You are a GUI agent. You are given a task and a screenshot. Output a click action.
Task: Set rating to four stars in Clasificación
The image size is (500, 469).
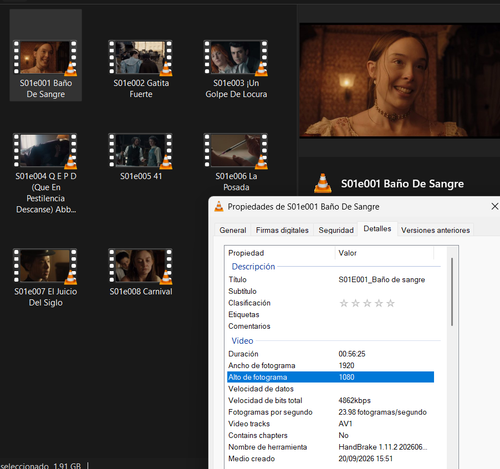pyautogui.click(x=379, y=303)
